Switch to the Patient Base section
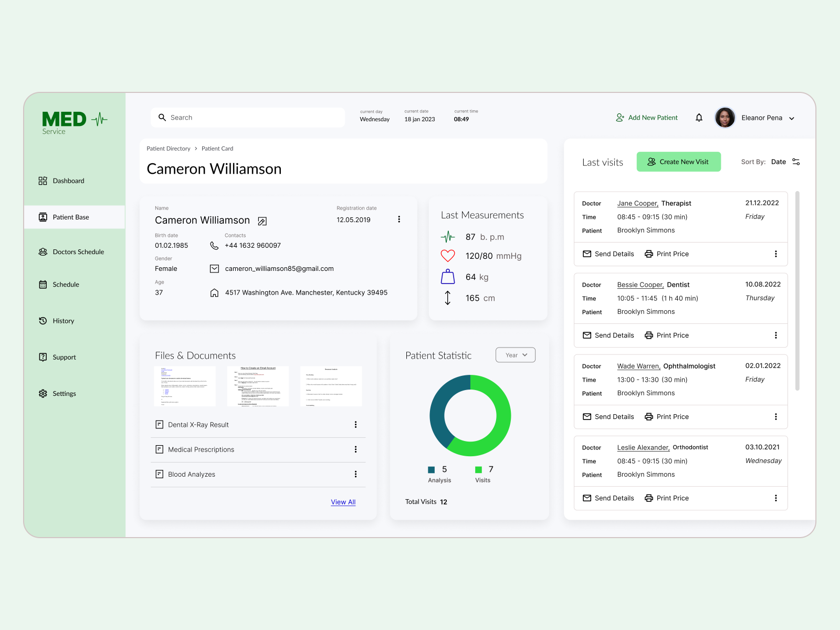 click(70, 217)
